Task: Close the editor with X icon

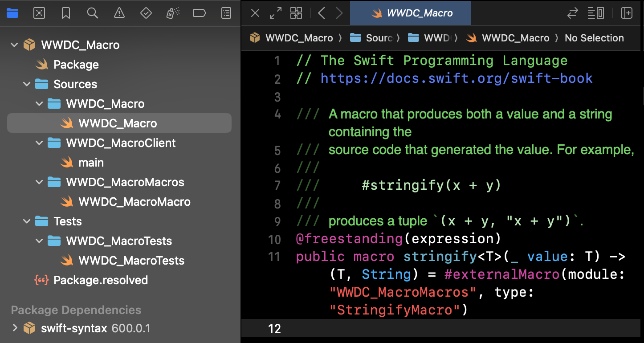Action: tap(255, 13)
